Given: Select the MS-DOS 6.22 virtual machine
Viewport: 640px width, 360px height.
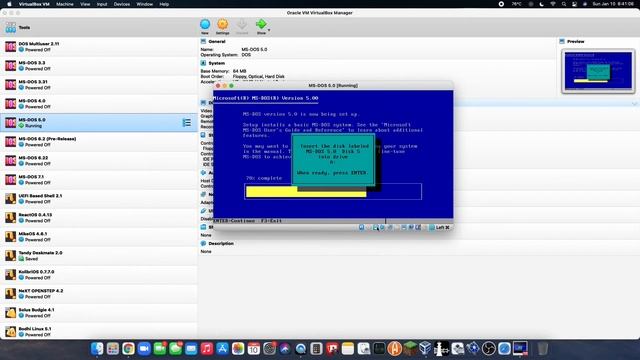Looking at the screenshot, I should 99,160.
